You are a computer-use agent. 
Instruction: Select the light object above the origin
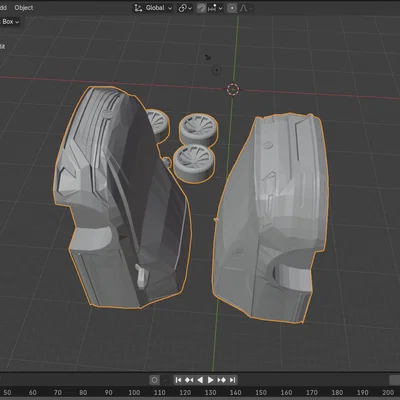click(x=217, y=70)
